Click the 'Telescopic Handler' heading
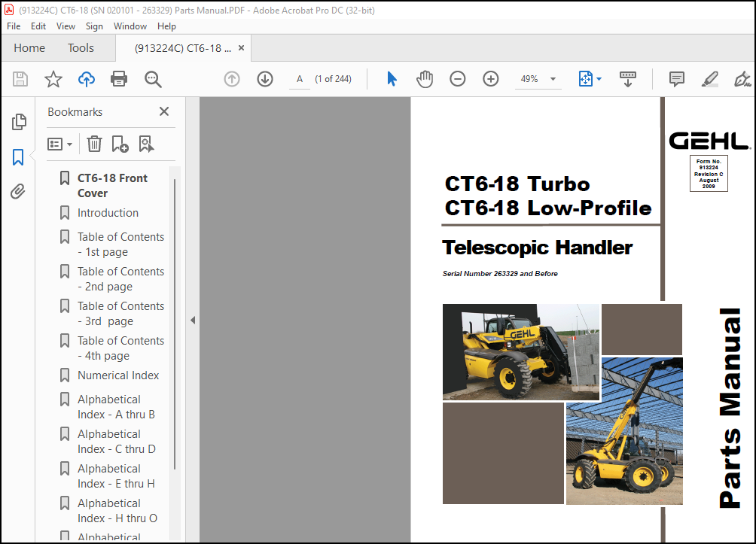756x544 pixels. [x=537, y=248]
